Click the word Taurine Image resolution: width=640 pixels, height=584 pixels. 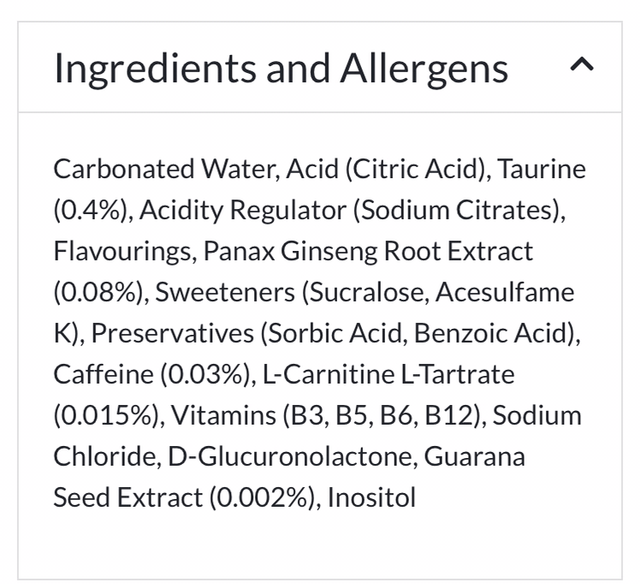[x=542, y=169]
